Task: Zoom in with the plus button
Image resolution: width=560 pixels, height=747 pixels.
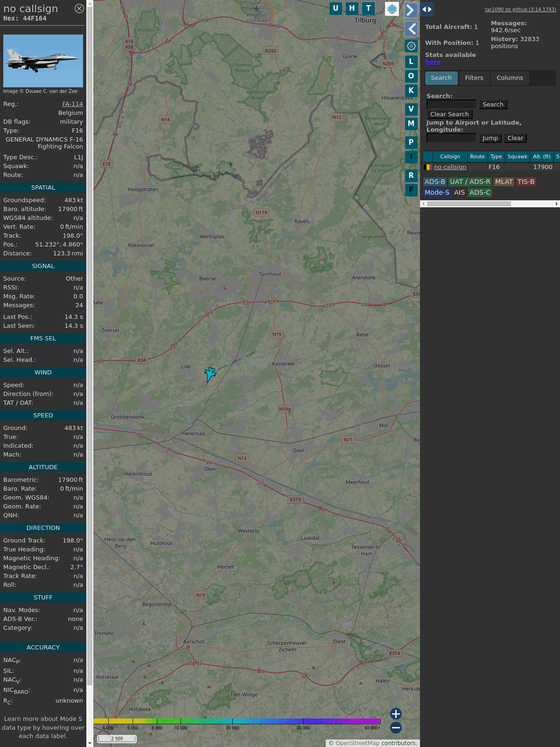Action: pyautogui.click(x=396, y=713)
